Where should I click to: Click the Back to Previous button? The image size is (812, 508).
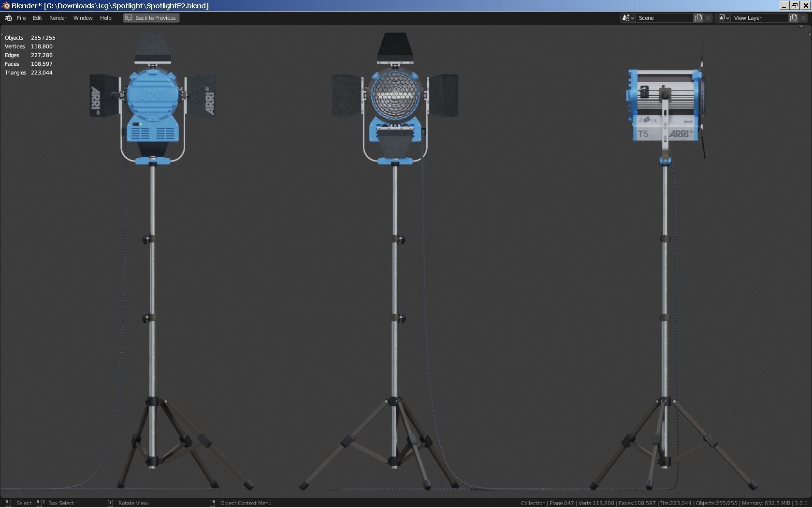[x=151, y=18]
